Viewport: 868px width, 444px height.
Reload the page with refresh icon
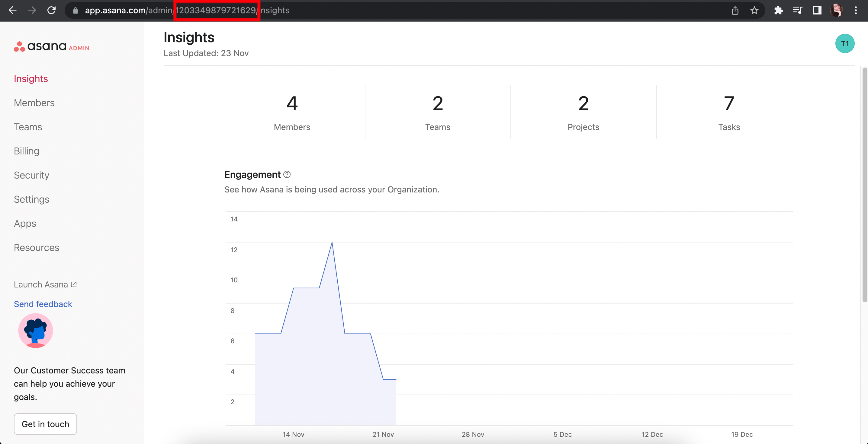(51, 11)
